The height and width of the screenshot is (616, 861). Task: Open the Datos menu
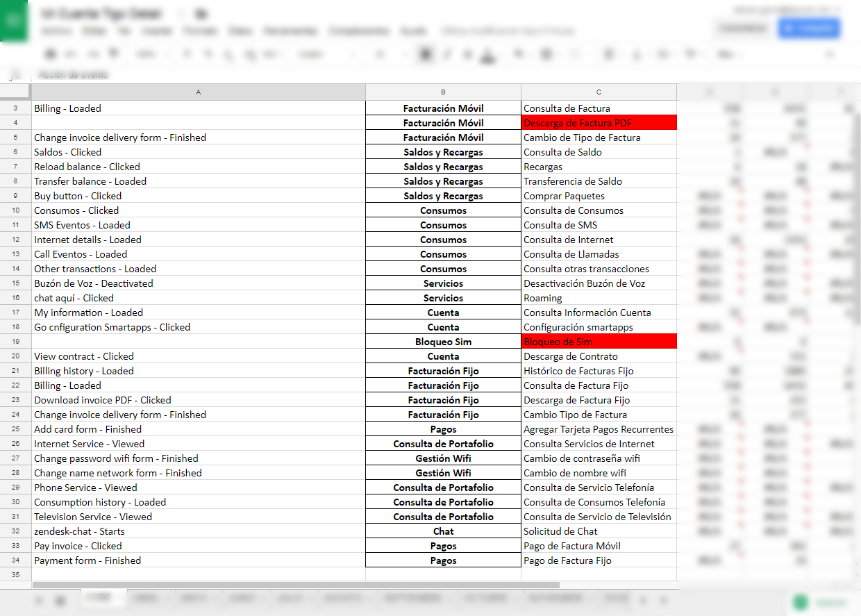(240, 31)
